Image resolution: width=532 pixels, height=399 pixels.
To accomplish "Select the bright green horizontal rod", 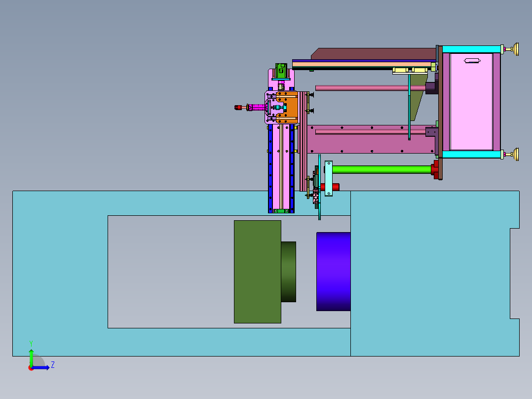I will [x=381, y=169].
